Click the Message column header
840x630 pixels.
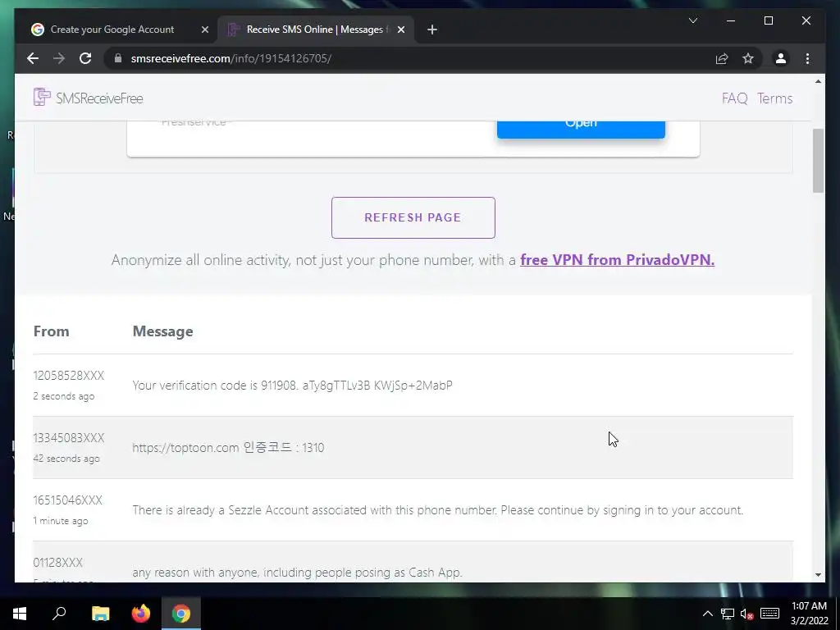click(163, 331)
